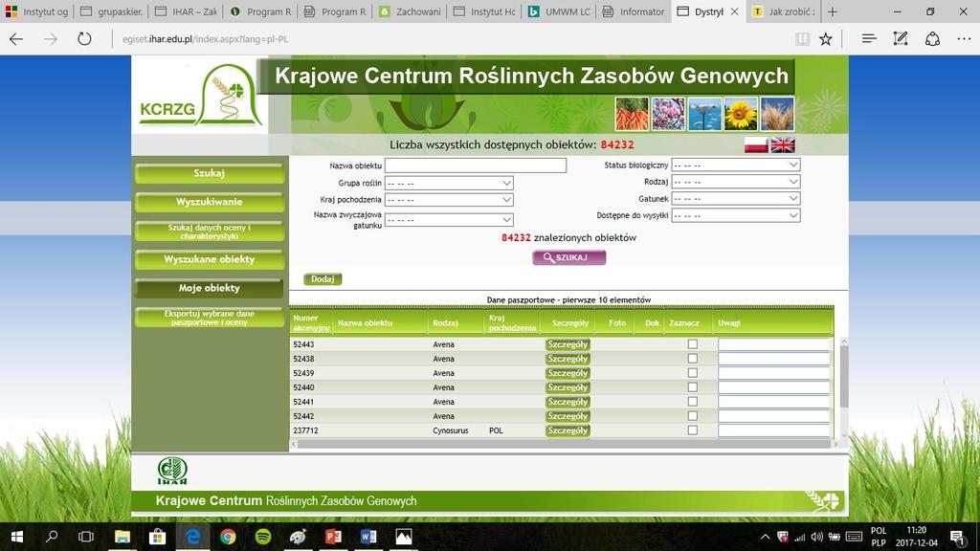Viewport: 980px width, 551px height.
Task: Select Wyszukane obiekty in sidebar
Action: [x=210, y=260]
